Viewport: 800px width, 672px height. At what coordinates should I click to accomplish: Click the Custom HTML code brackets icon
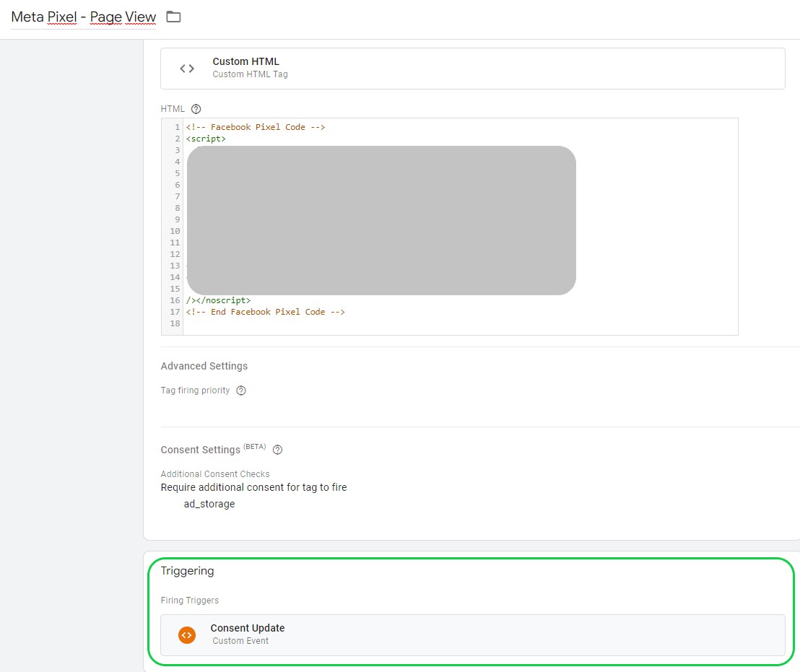(x=187, y=69)
